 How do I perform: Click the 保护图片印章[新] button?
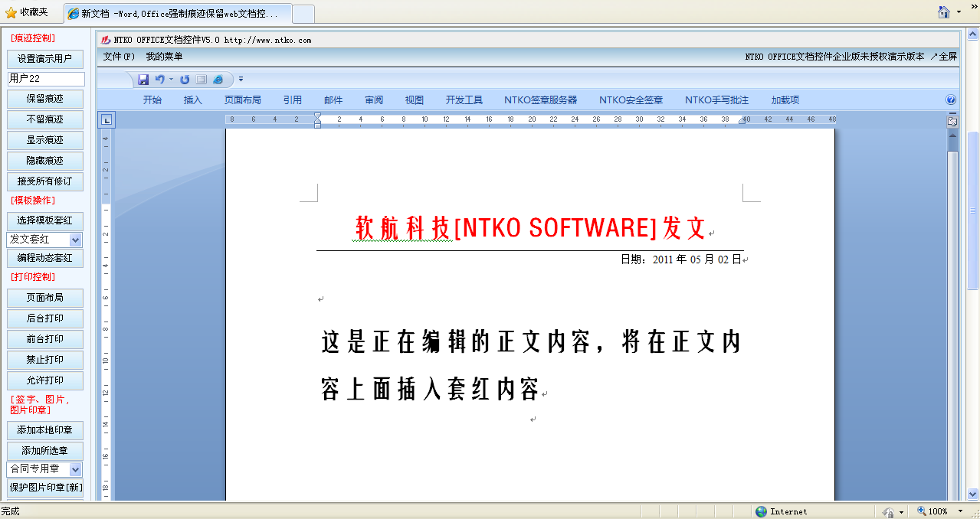[x=45, y=488]
